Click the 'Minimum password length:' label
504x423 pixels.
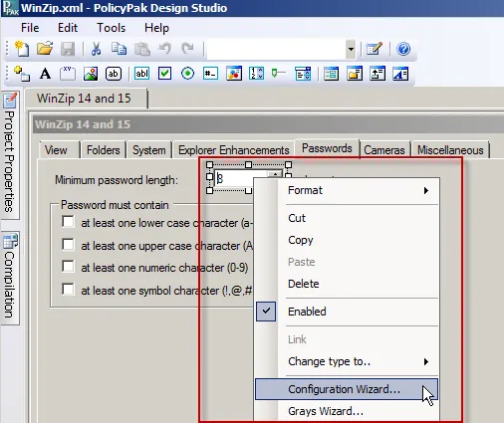coord(117,180)
